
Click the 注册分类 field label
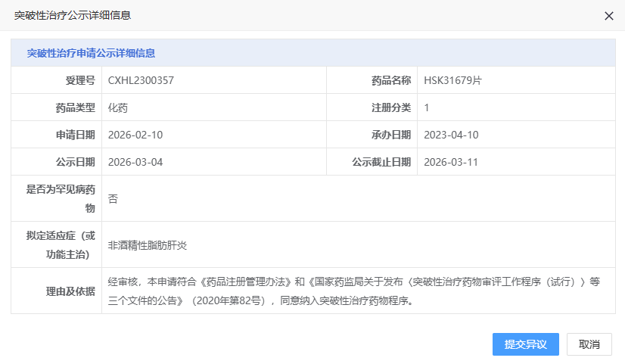coord(391,107)
